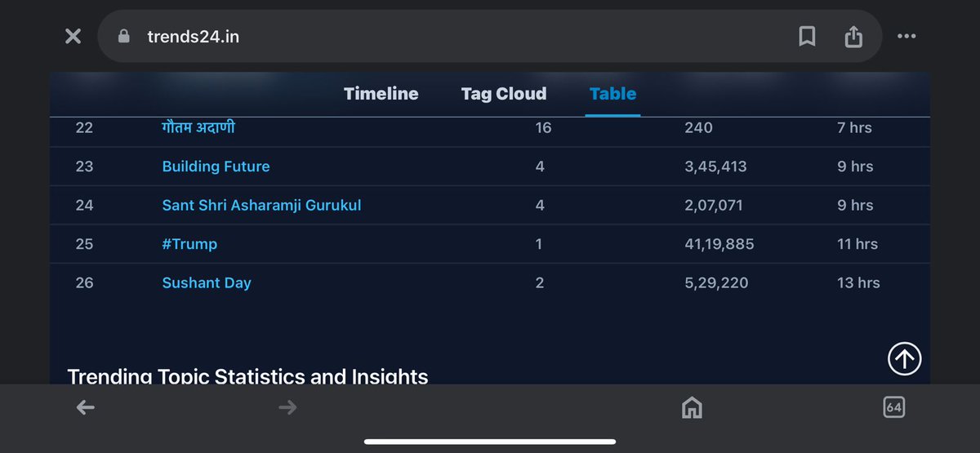
Task: Click tweet count 2,07,071 in Gurukul row
Action: point(714,206)
